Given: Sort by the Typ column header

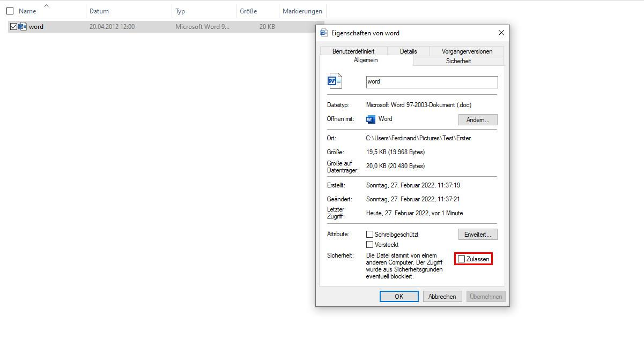Looking at the screenshot, I should click(x=180, y=11).
